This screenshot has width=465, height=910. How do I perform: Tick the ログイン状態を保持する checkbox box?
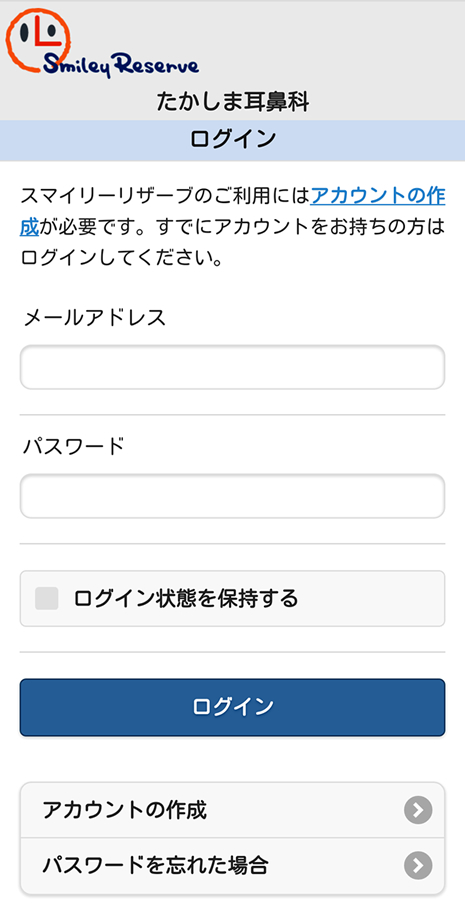(x=46, y=598)
